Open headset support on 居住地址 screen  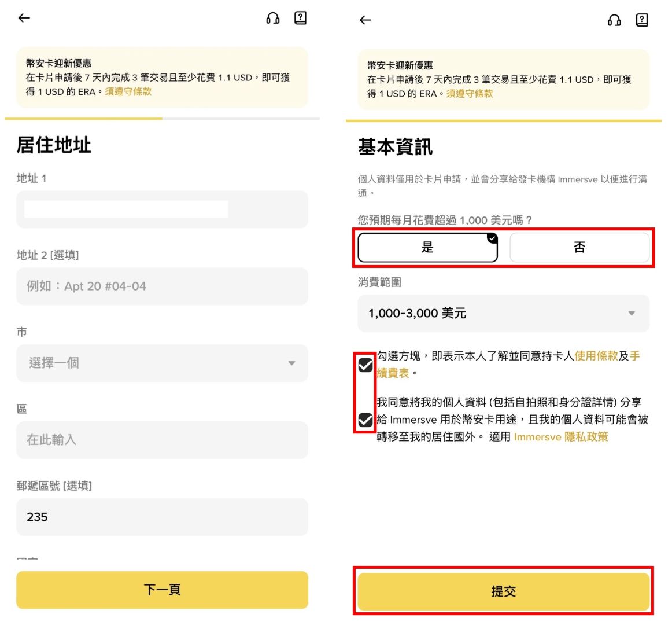[x=272, y=18]
